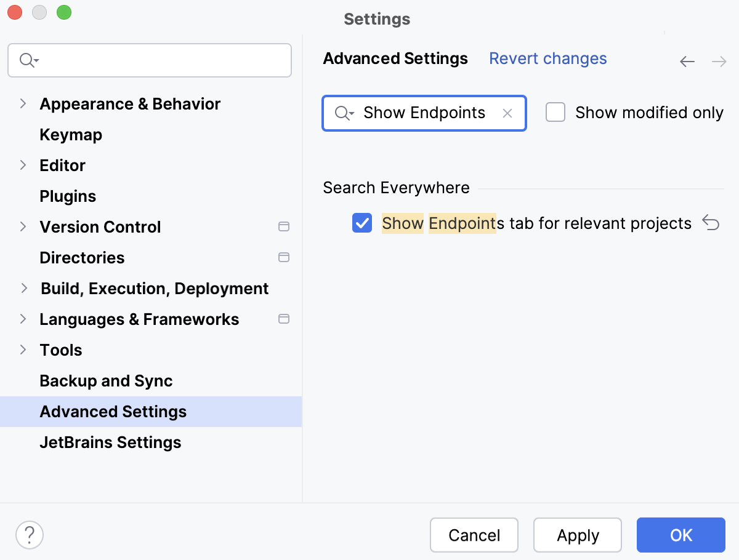Click the modified-settings indicator beside Directories

pyautogui.click(x=284, y=257)
